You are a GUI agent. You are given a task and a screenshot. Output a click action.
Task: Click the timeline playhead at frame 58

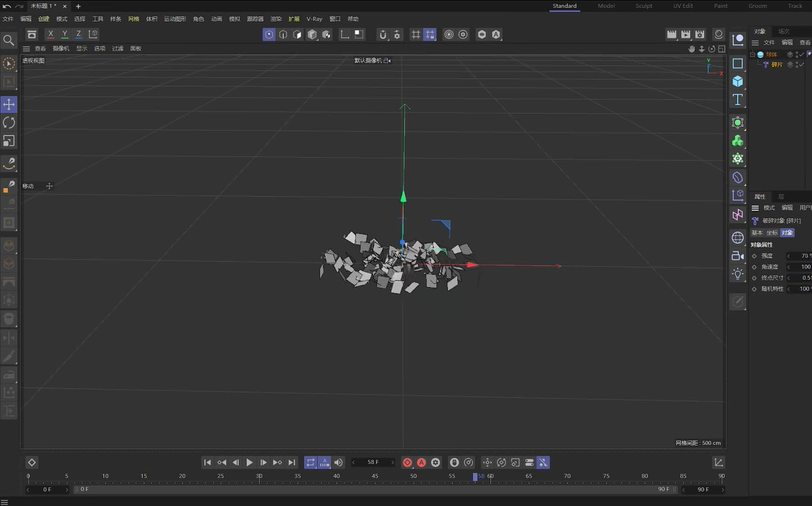(475, 477)
